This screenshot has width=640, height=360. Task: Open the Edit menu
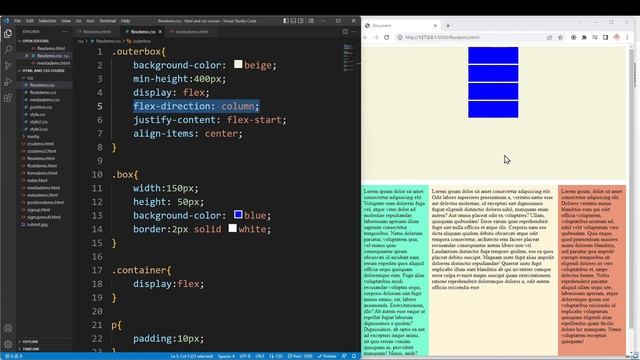click(30, 21)
